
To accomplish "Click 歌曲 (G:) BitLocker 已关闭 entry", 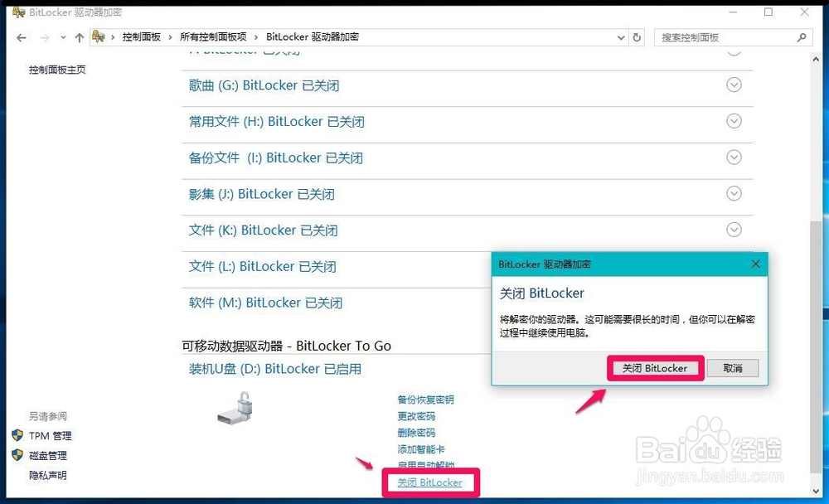I will point(264,85).
